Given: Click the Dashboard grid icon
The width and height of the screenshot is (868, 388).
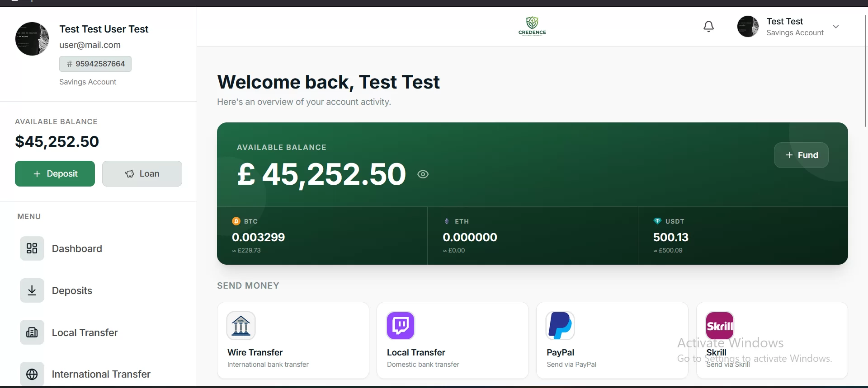Looking at the screenshot, I should (x=32, y=248).
